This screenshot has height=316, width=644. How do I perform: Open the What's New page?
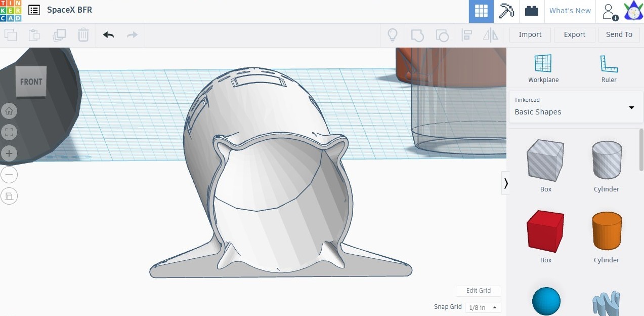570,10
